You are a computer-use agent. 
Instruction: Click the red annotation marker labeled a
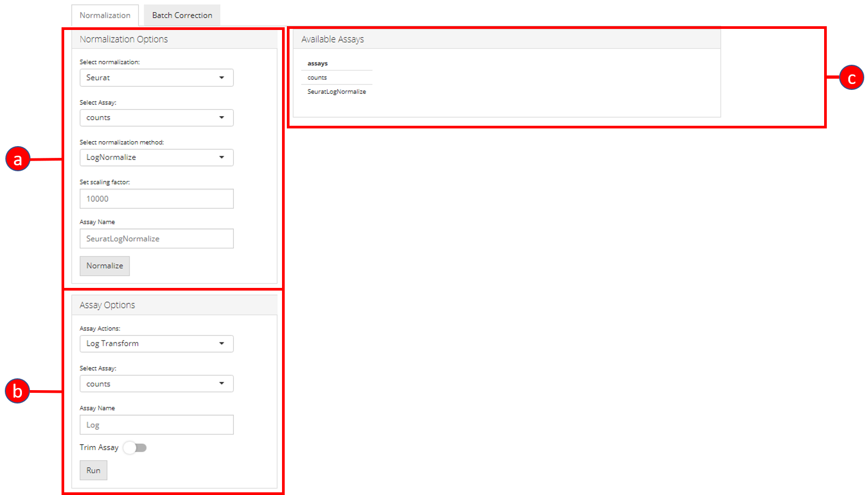coord(18,159)
